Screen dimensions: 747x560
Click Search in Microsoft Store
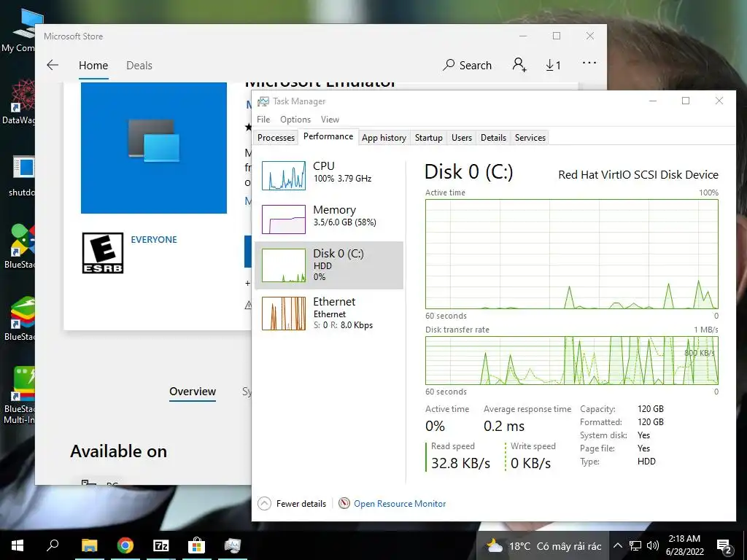point(467,65)
